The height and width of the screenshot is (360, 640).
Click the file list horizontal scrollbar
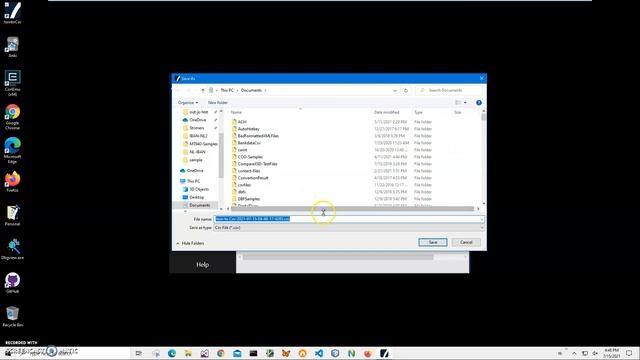pos(353,209)
